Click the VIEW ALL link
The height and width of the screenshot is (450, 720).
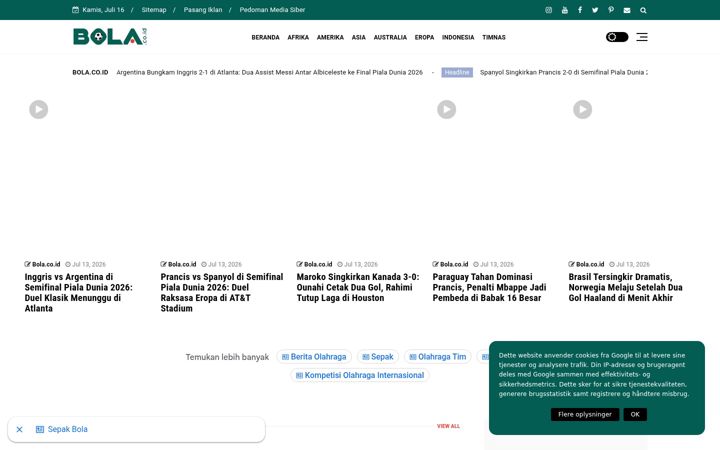(448, 426)
